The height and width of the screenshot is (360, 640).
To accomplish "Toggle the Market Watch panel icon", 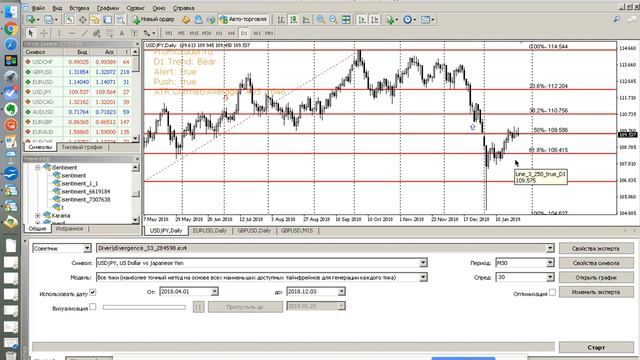I will [x=70, y=19].
